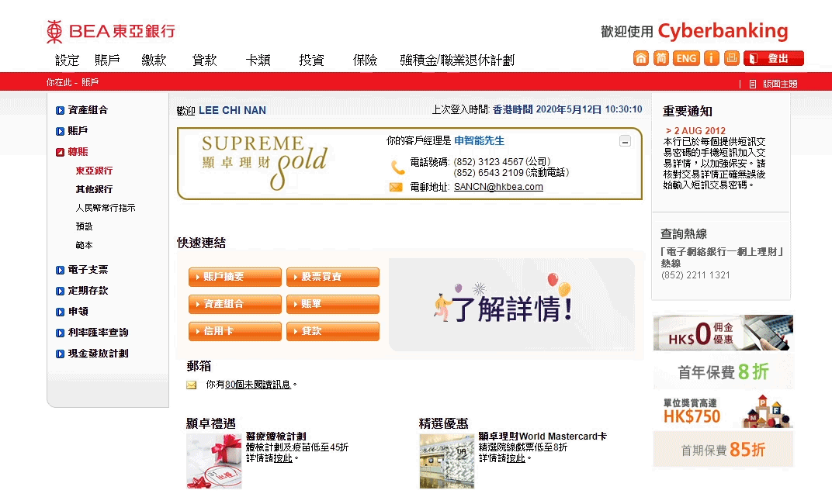
Task: Open the 首年保費 8折 banner
Action: pos(723,372)
